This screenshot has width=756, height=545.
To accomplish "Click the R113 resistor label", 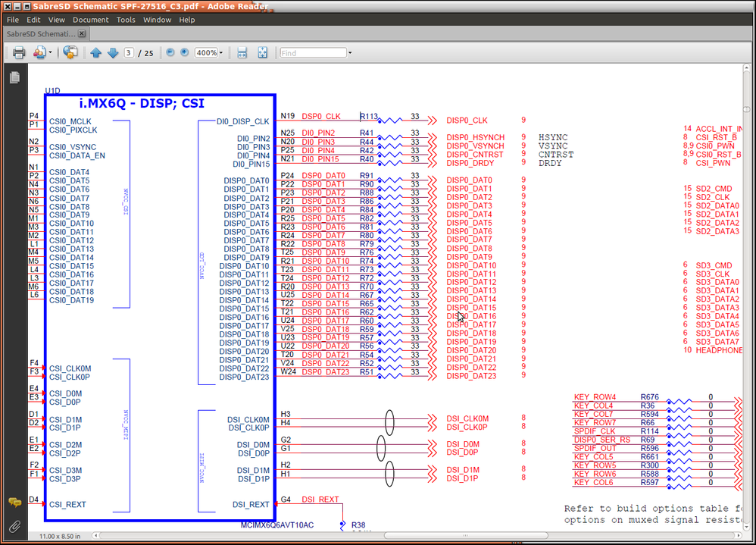I will click(369, 116).
